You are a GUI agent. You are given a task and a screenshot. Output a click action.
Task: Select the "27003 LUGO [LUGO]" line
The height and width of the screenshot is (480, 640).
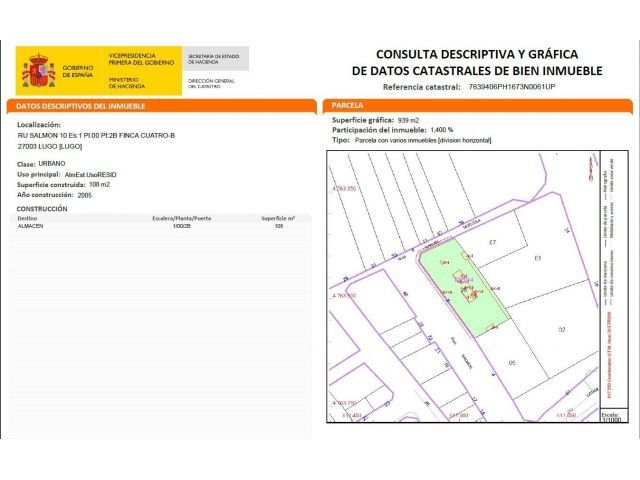pos(50,147)
